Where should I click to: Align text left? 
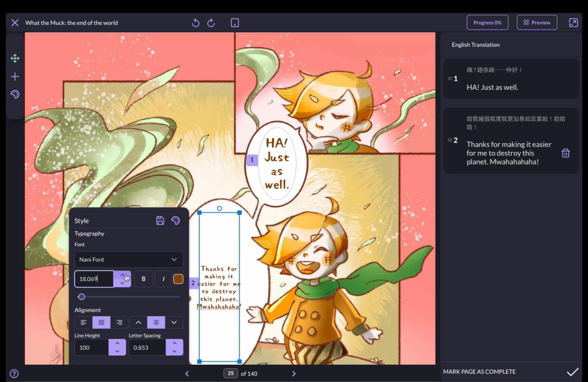83,322
